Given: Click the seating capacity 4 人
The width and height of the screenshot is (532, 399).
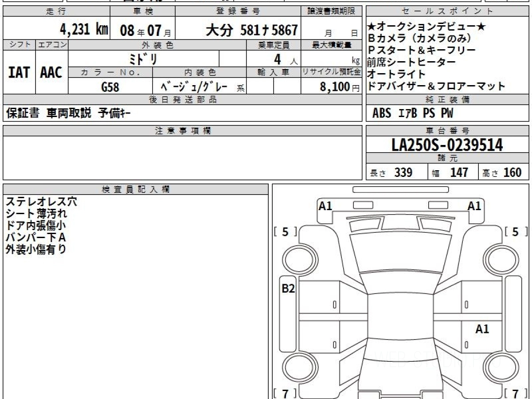Looking at the screenshot, I should 286,59.
